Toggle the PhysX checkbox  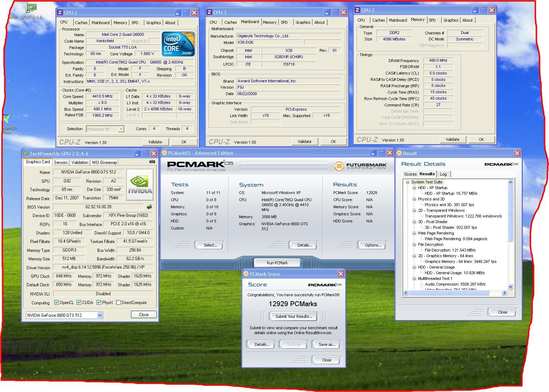tap(99, 303)
